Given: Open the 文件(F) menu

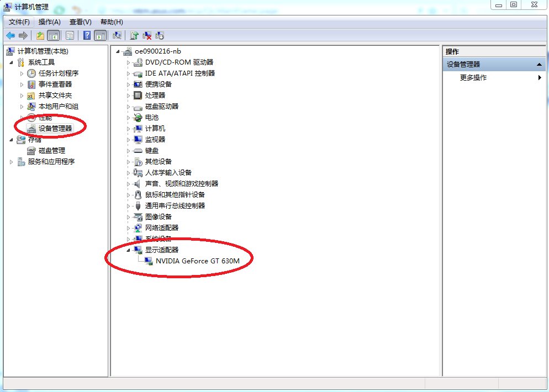Looking at the screenshot, I should 19,22.
